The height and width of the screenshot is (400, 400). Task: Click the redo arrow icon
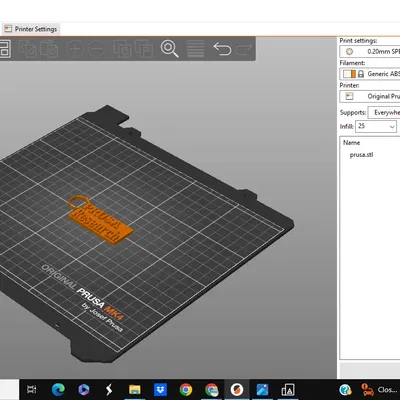pyautogui.click(x=244, y=49)
